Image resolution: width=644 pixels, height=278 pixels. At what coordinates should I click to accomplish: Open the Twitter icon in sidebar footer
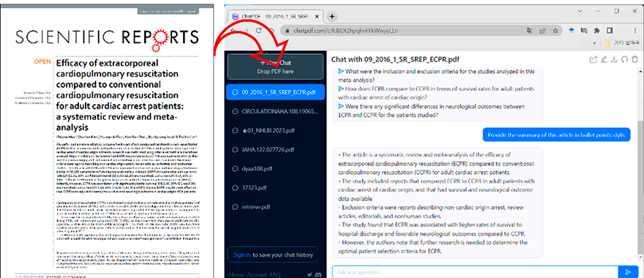tap(310, 275)
